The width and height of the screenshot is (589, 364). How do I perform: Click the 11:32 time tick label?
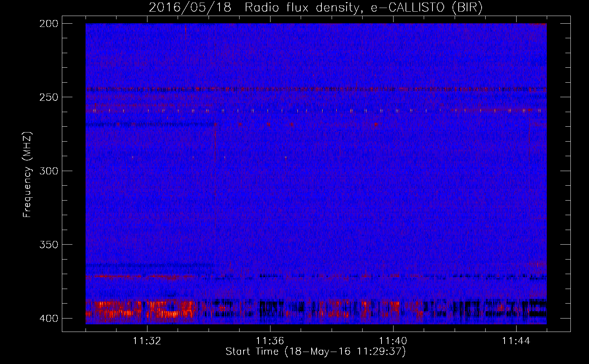tap(147, 341)
